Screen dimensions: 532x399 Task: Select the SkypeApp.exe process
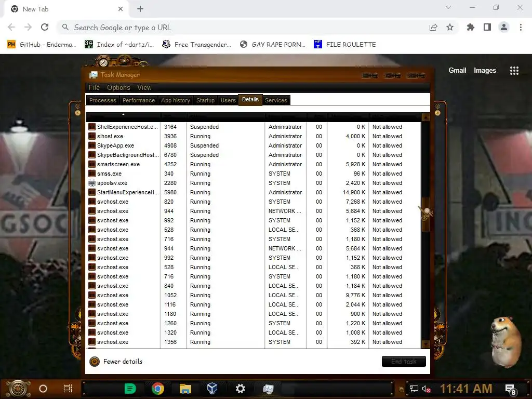253,145
